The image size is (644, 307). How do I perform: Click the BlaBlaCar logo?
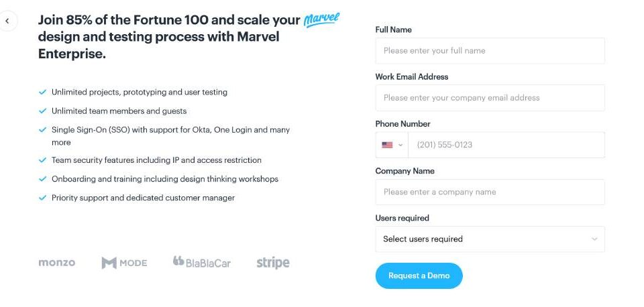coord(201,263)
